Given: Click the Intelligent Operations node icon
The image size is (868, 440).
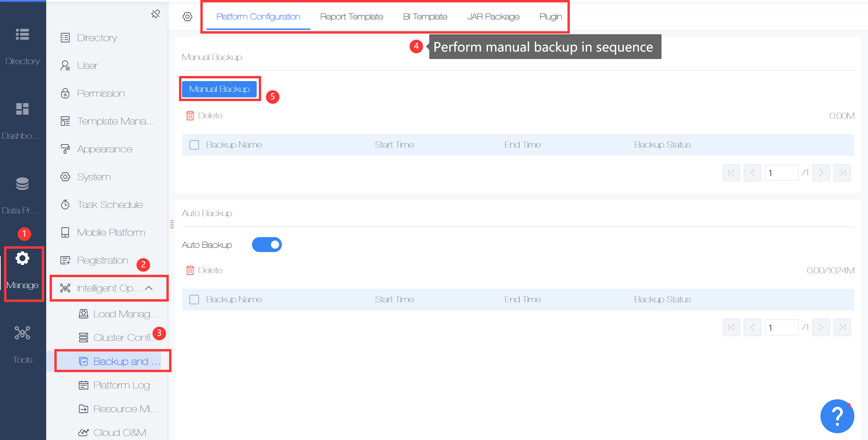Looking at the screenshot, I should tap(65, 288).
